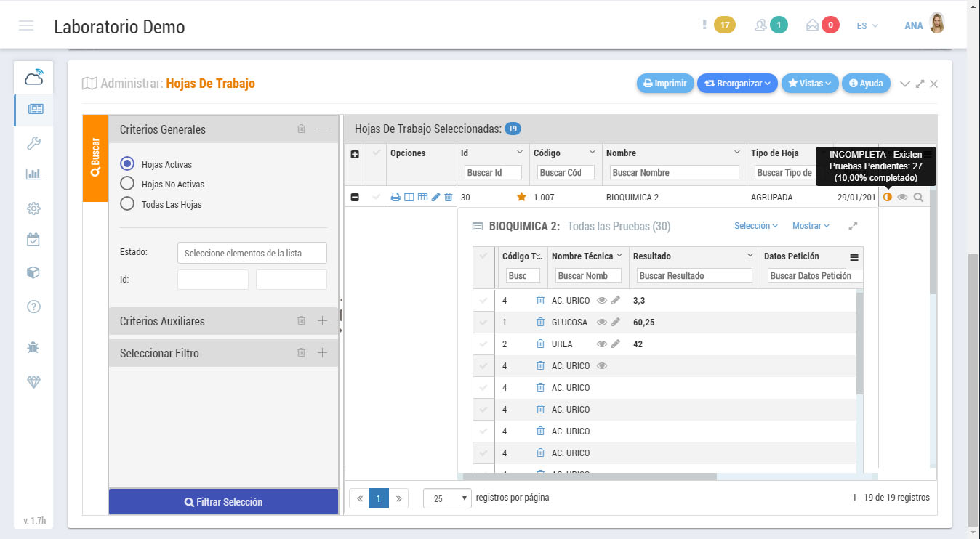Open the ES language dropdown
Viewport: 980px width, 539px height.
(x=867, y=25)
